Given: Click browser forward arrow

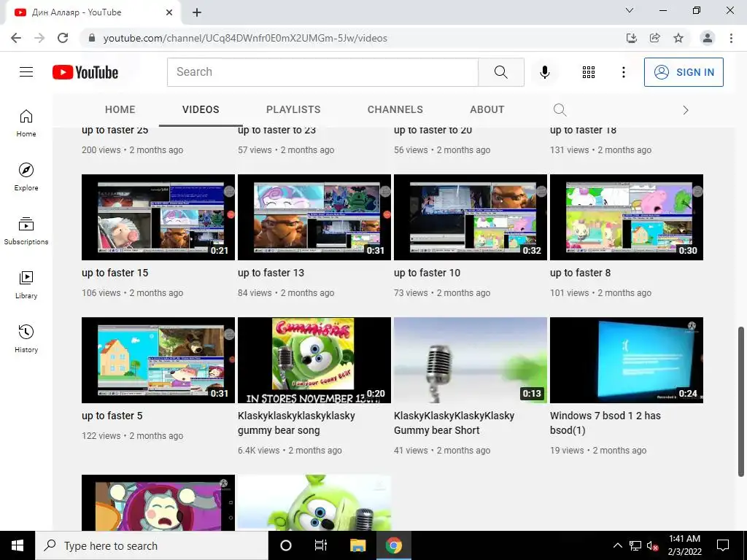Looking at the screenshot, I should click(x=39, y=38).
